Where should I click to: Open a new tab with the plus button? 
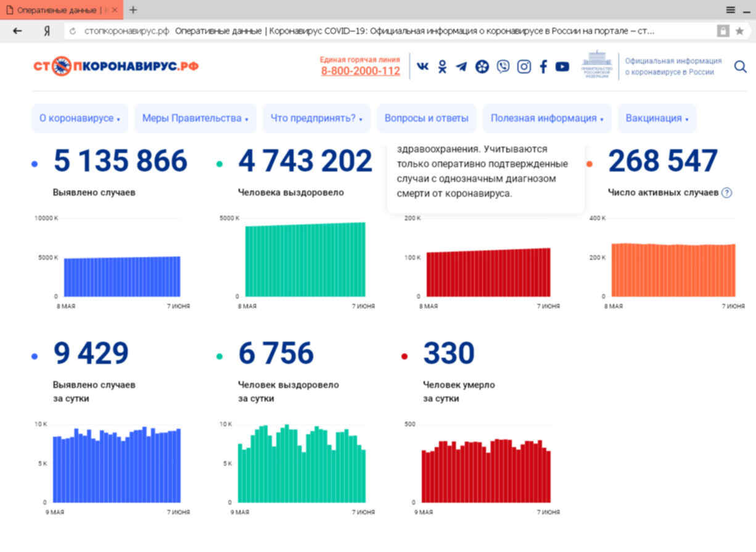click(x=133, y=10)
